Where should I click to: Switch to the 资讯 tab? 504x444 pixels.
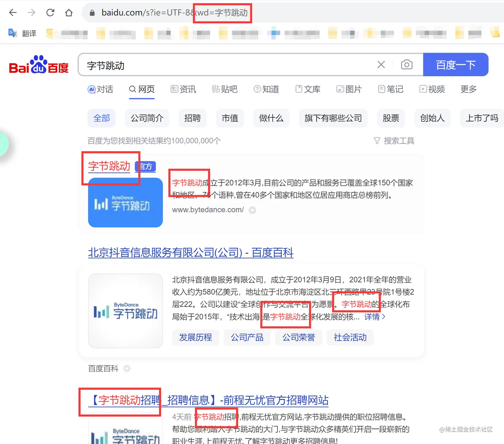pyautogui.click(x=183, y=89)
